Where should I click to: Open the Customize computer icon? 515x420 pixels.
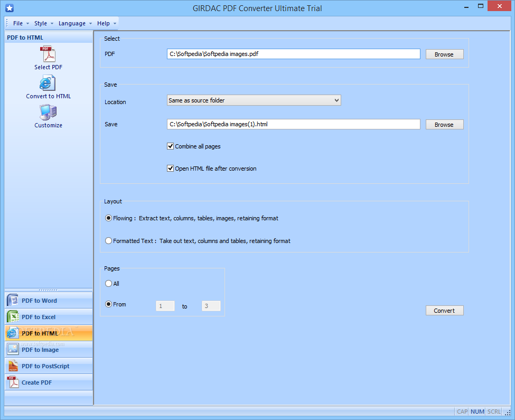[48, 113]
